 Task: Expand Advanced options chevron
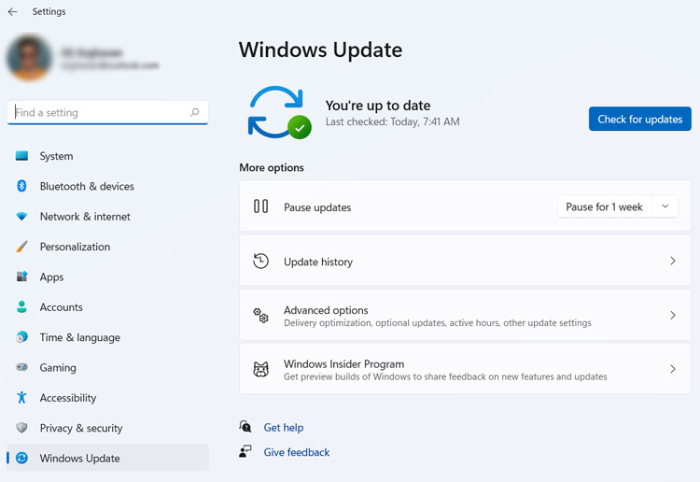673,315
